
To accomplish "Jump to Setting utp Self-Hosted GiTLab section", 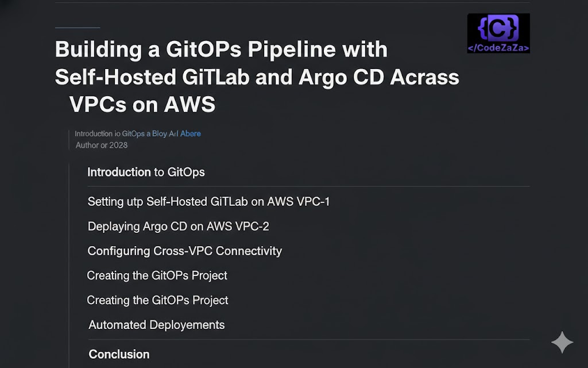I will (x=208, y=202).
